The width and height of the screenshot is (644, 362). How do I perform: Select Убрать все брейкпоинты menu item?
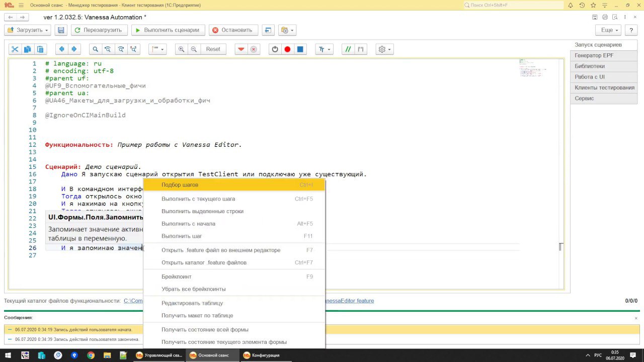234,289
